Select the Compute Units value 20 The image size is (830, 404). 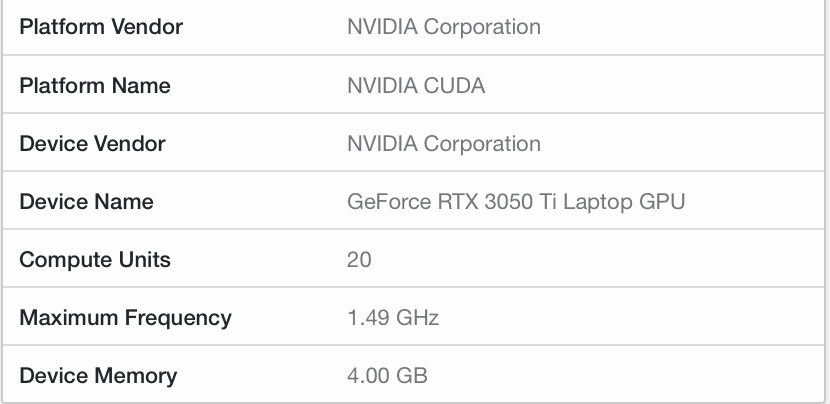359,260
